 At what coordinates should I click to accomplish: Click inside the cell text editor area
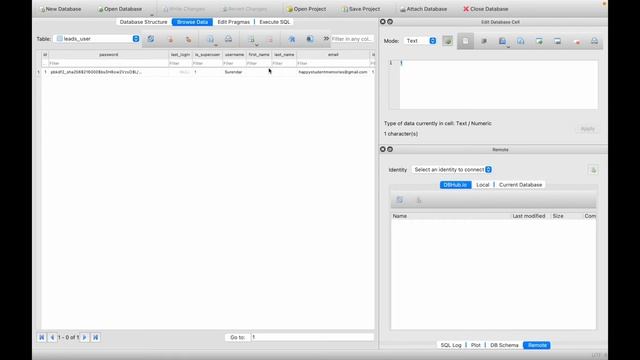pos(498,84)
